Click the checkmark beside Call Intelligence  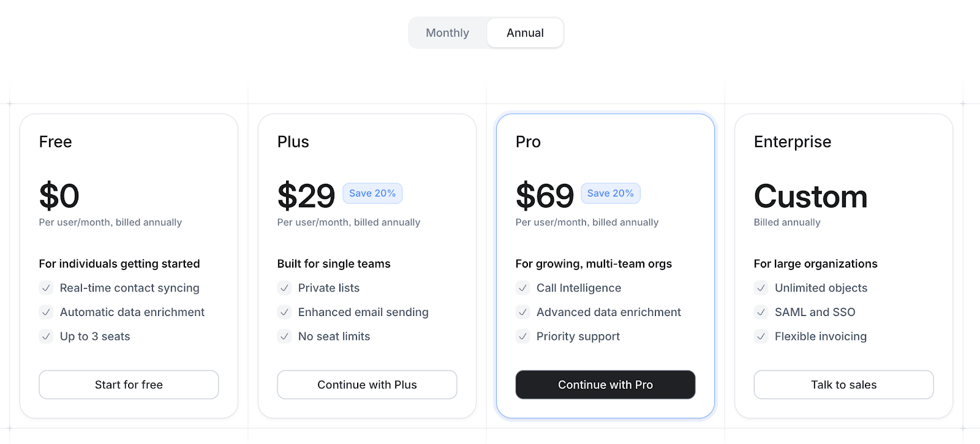[522, 288]
